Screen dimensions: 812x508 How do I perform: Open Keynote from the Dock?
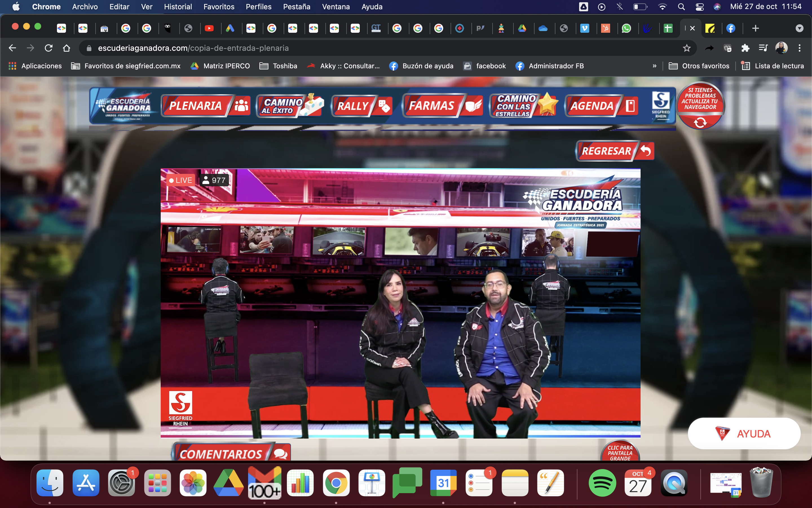[372, 483]
